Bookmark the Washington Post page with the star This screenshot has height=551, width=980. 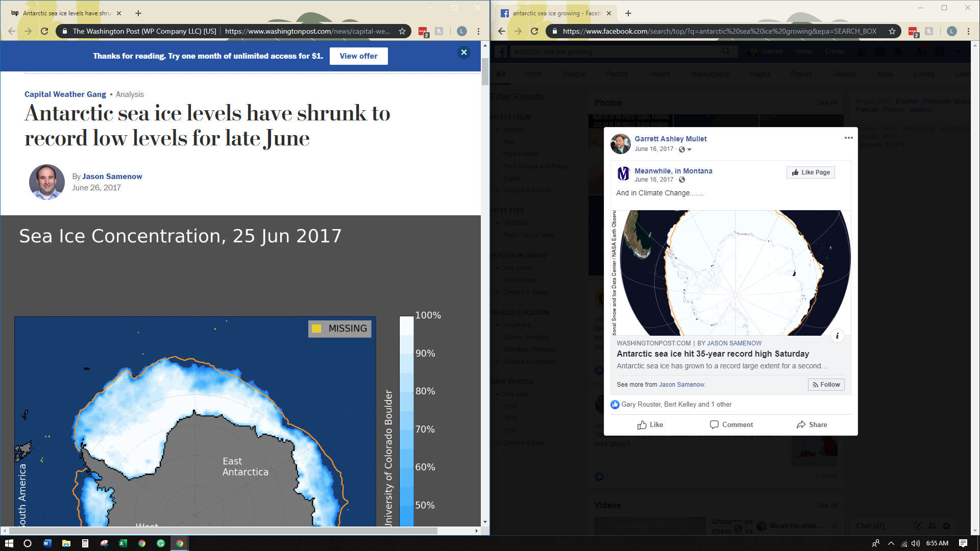[x=402, y=31]
